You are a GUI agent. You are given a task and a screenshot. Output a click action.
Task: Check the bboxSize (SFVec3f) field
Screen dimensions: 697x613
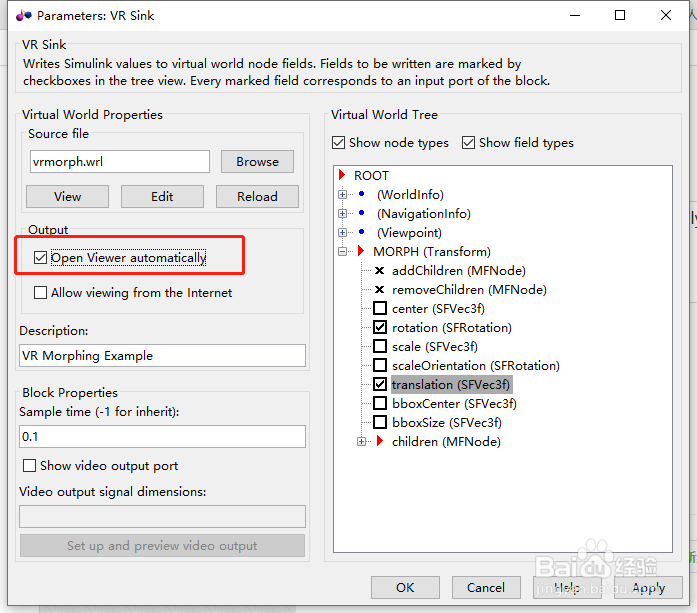click(x=380, y=422)
